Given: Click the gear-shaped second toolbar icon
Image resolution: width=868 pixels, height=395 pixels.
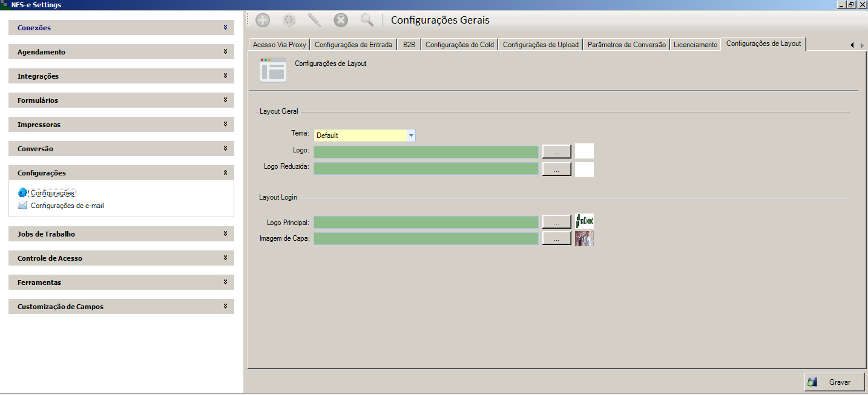Looking at the screenshot, I should click(x=289, y=20).
